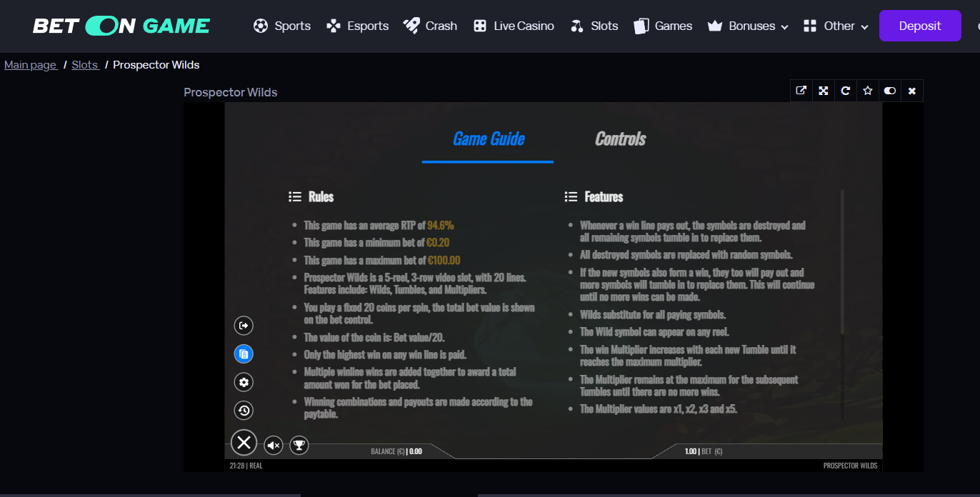Image resolution: width=980 pixels, height=497 pixels.
Task: Close the game frame with X
Action: pyautogui.click(x=912, y=91)
